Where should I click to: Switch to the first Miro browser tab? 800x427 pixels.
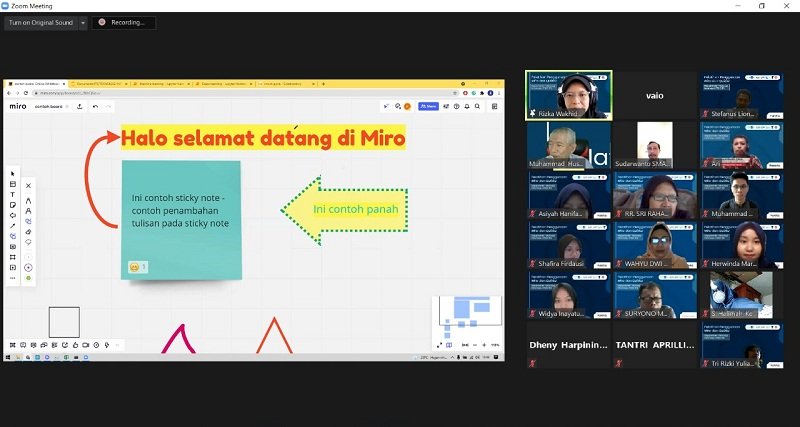click(x=36, y=84)
